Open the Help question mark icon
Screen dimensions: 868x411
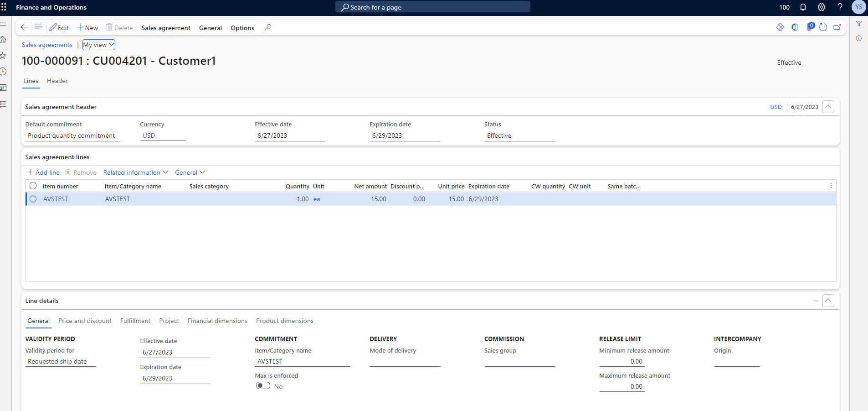click(840, 7)
